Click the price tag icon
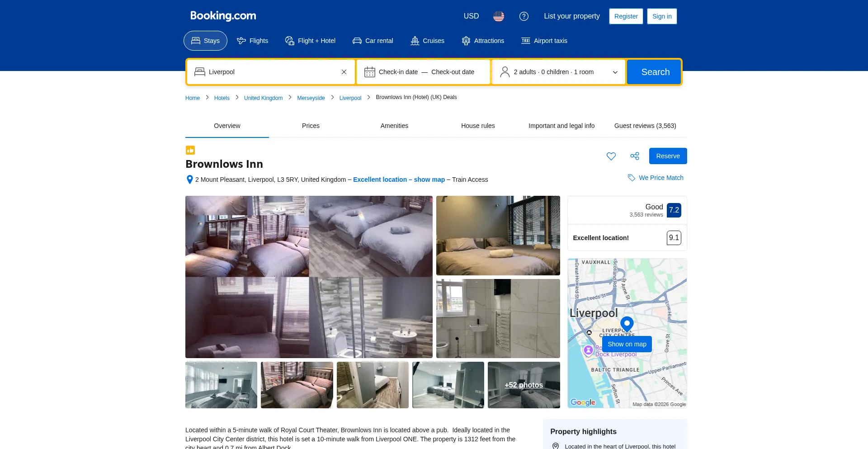 632,178
